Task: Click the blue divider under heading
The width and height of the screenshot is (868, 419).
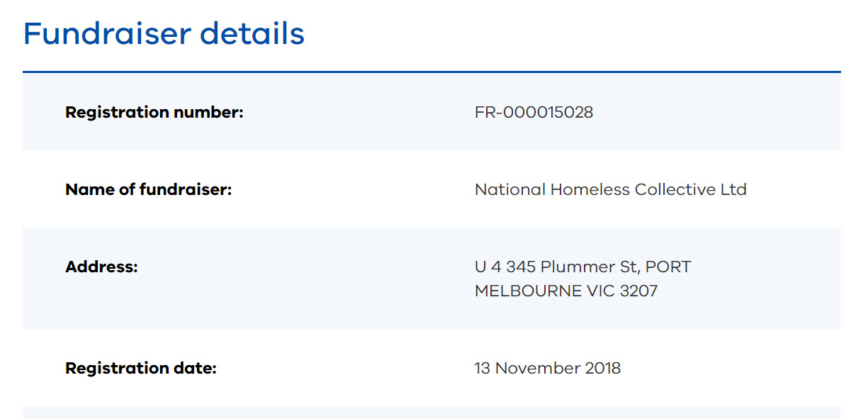Action: point(432,72)
